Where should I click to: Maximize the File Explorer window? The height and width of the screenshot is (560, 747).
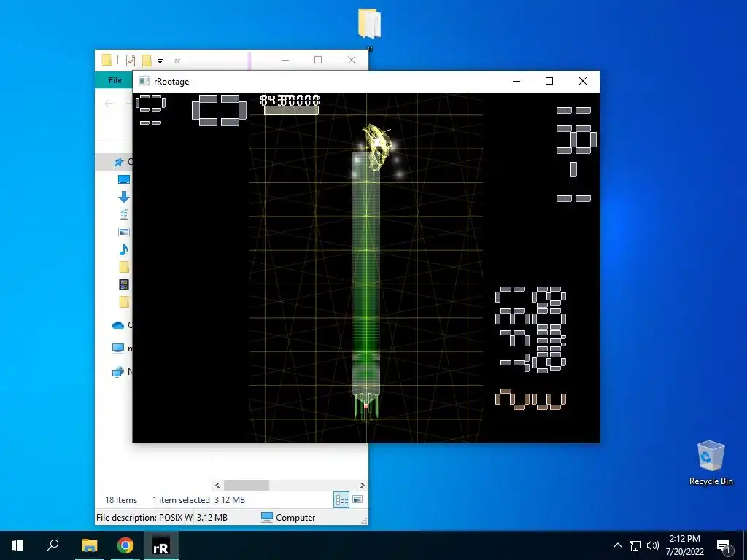[318, 60]
